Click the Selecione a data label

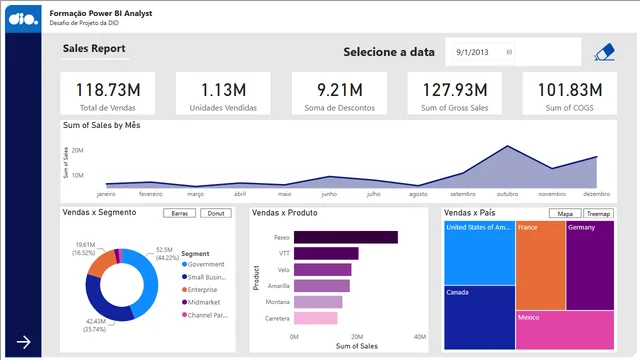[389, 52]
